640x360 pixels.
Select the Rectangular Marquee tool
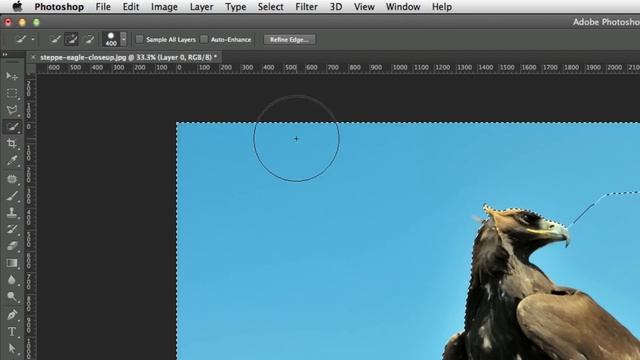tap(12, 93)
